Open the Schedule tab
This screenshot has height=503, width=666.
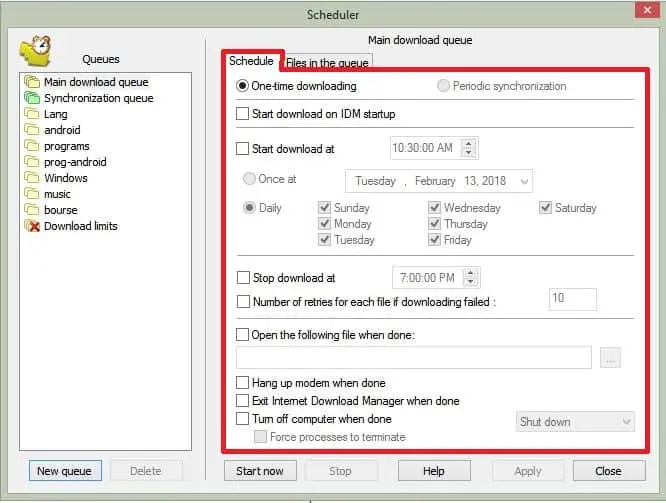tap(251, 62)
